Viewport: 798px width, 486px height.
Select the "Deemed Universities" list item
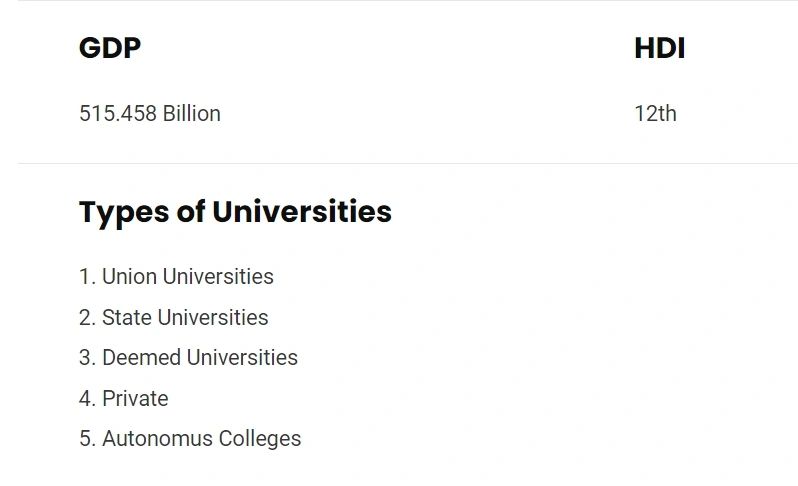(199, 358)
